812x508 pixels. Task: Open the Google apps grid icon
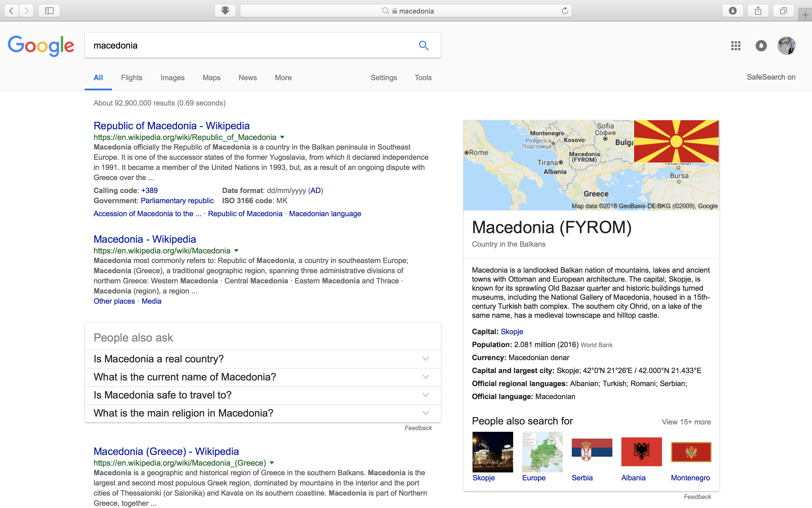(736, 46)
